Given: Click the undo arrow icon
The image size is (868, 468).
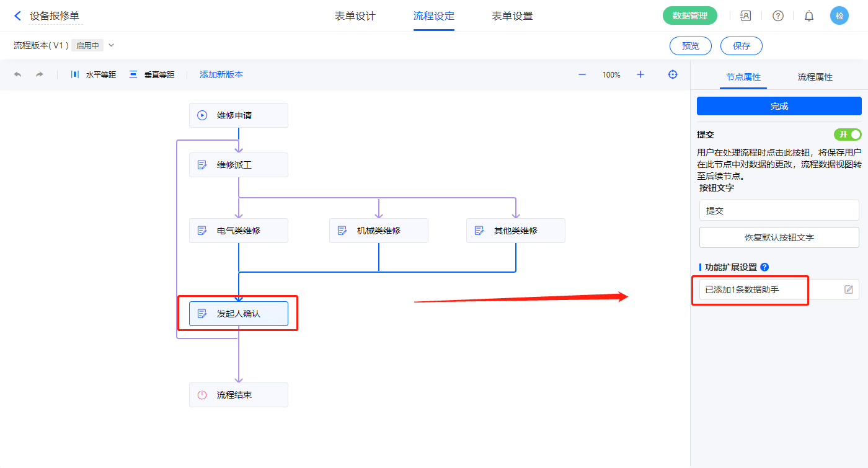Looking at the screenshot, I should [17, 74].
